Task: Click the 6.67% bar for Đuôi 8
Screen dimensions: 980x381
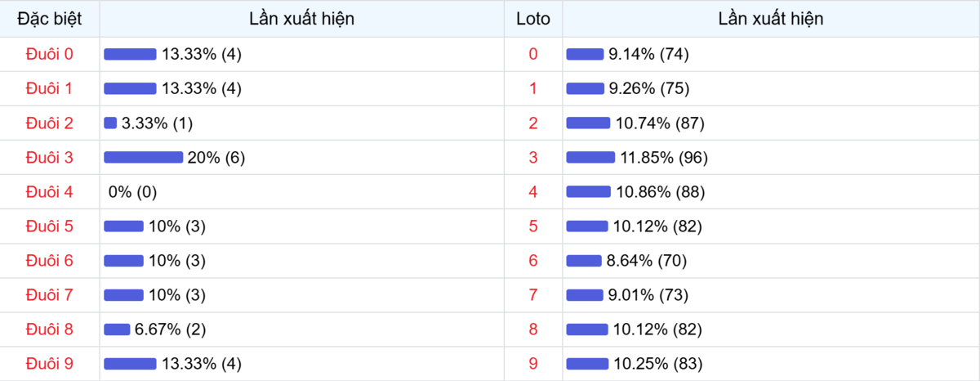Action: point(117,329)
